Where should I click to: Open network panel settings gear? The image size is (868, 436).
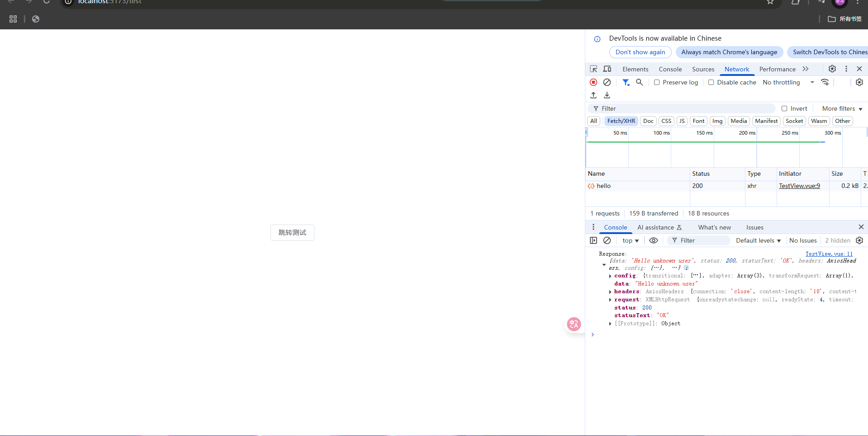click(x=859, y=82)
